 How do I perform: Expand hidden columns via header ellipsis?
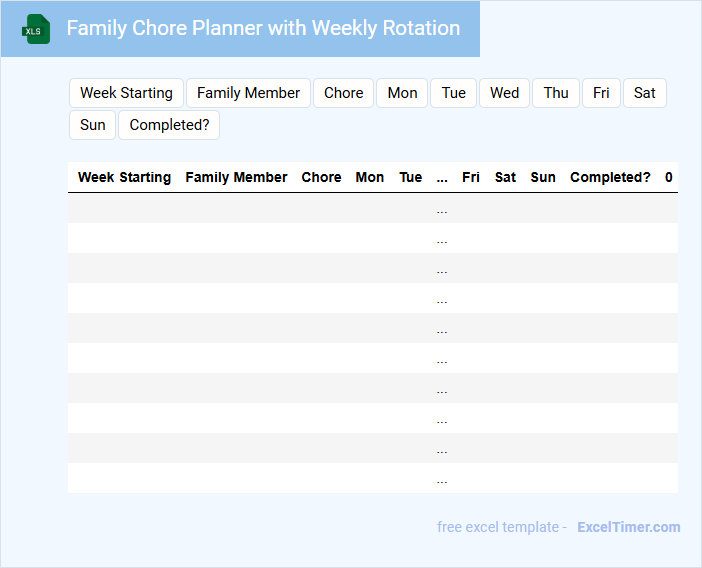click(442, 177)
